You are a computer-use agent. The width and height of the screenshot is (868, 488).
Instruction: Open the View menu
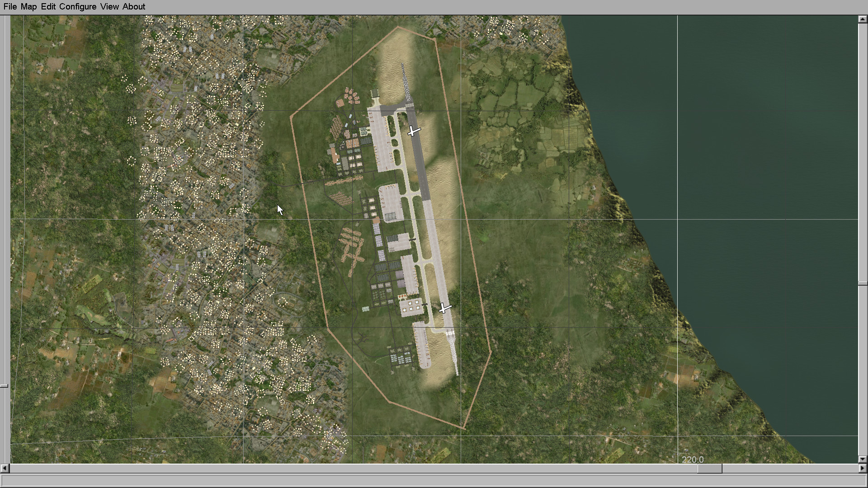[109, 7]
